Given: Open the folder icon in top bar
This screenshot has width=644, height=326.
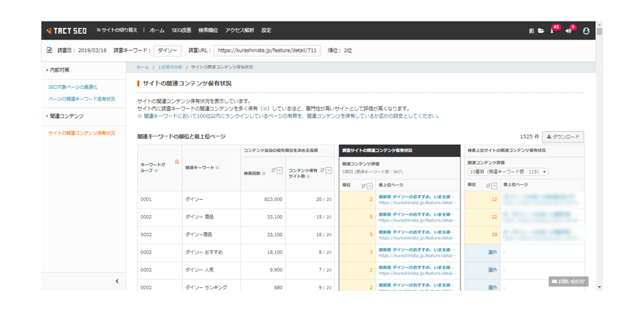Looking at the screenshot, I should (x=541, y=31).
